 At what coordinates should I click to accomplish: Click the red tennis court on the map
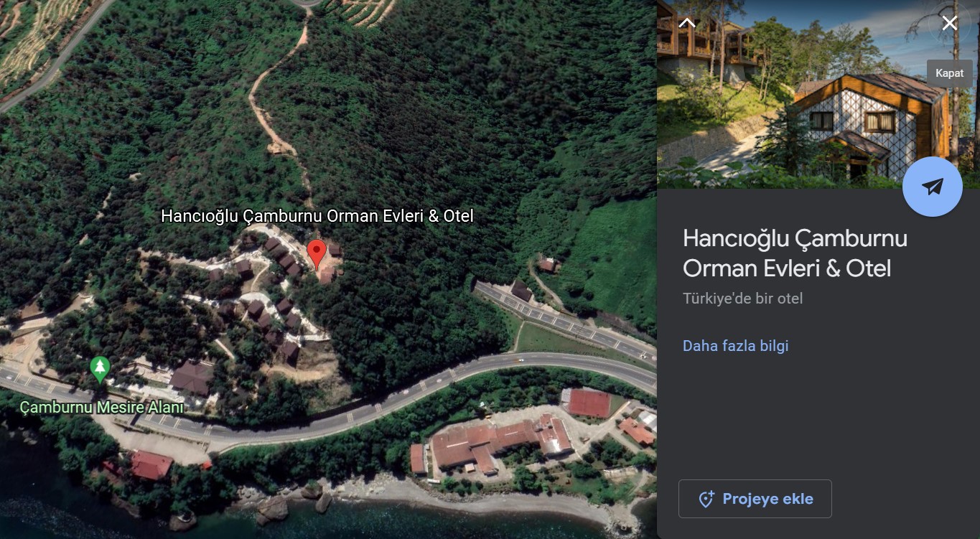(x=589, y=403)
